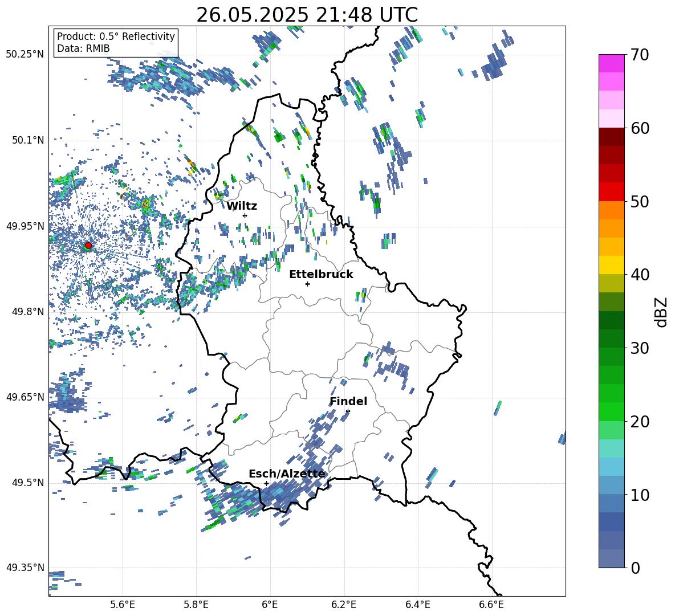Click the yellow colorbar swatch above 40
This screenshot has height=616, width=675.
612,265
